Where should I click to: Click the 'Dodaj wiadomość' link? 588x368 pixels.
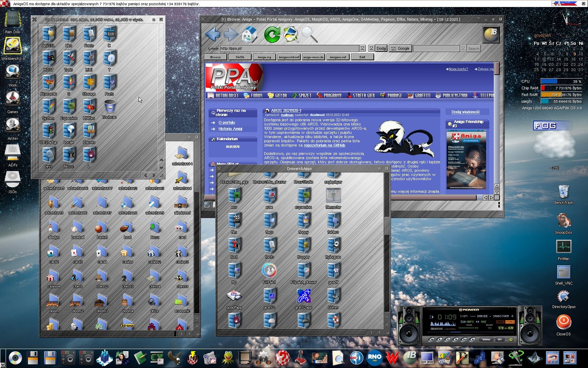coord(465,112)
